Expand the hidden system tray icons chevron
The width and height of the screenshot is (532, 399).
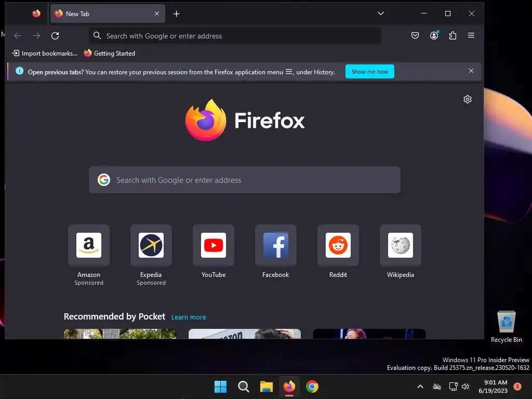pyautogui.click(x=420, y=387)
